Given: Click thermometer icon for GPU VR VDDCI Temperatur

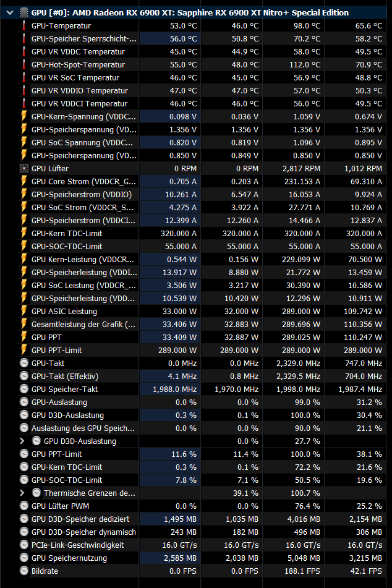Looking at the screenshot, I should point(24,103).
